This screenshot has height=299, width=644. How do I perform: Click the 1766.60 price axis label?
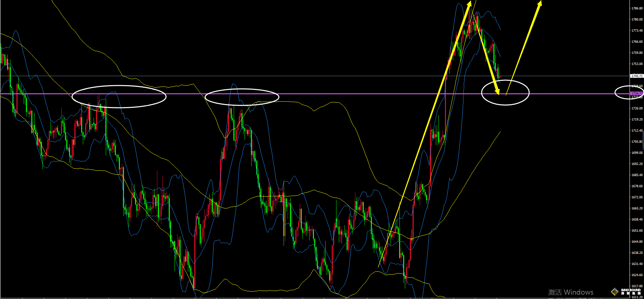637,41
